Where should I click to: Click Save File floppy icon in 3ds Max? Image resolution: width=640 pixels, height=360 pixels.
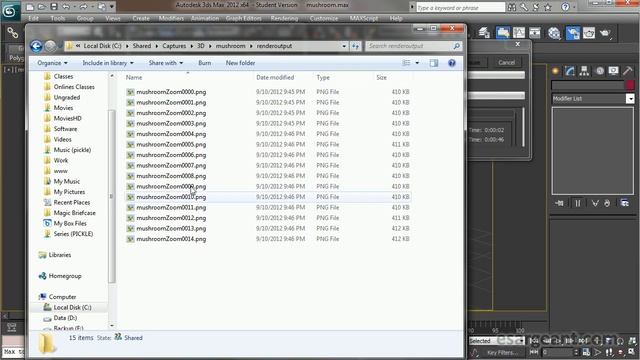point(54,7)
